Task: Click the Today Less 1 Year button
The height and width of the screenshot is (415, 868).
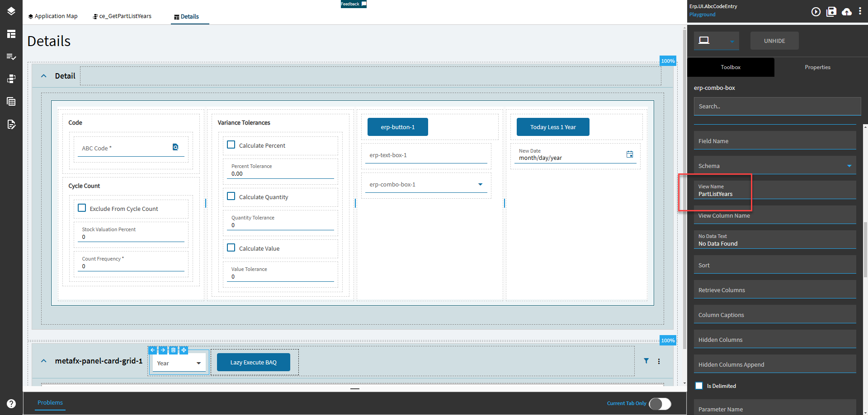Action: tap(553, 127)
